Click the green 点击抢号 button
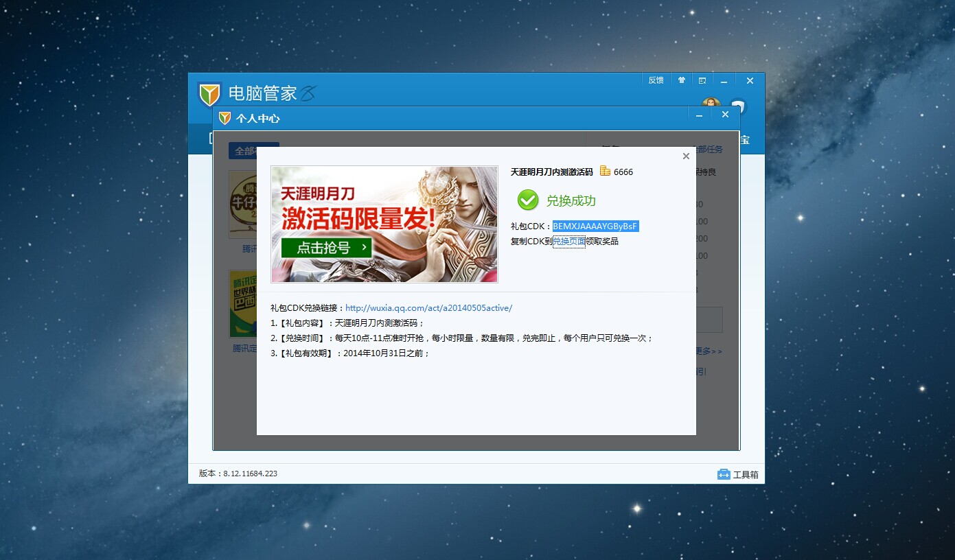The image size is (955, 560). click(327, 248)
